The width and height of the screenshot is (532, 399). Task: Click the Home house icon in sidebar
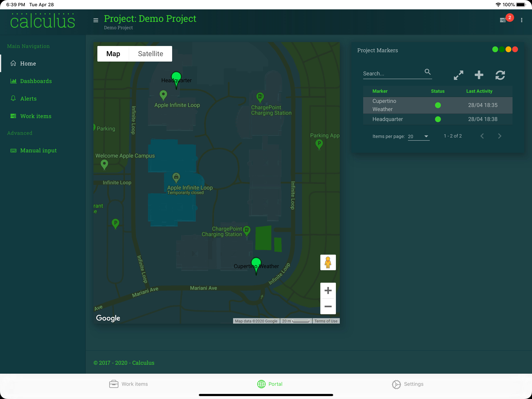click(13, 63)
